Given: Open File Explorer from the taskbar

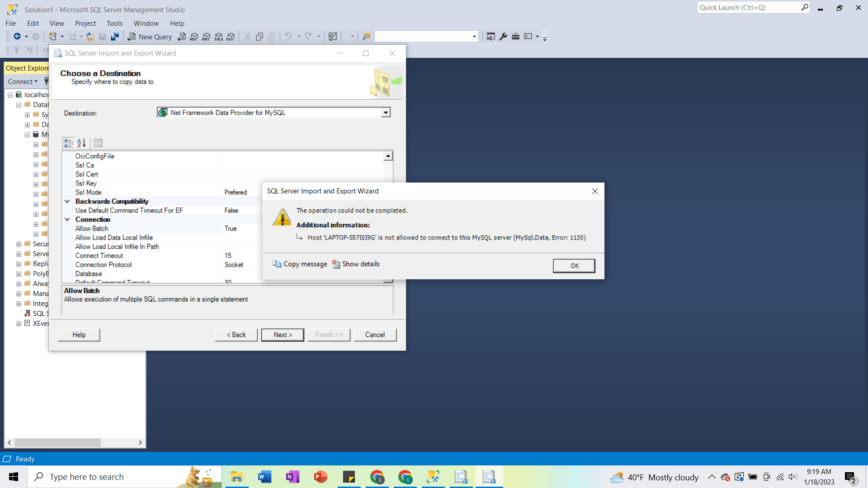Looking at the screenshot, I should click(x=236, y=477).
